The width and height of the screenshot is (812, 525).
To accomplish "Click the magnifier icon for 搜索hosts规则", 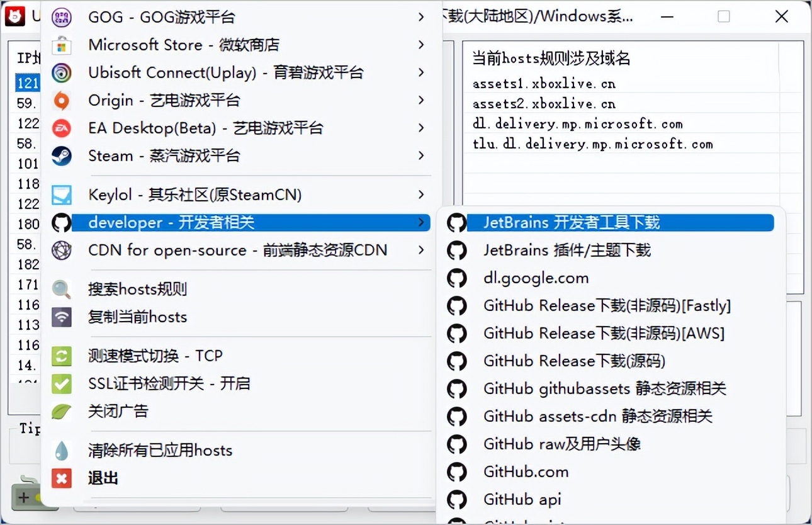I will (x=61, y=290).
